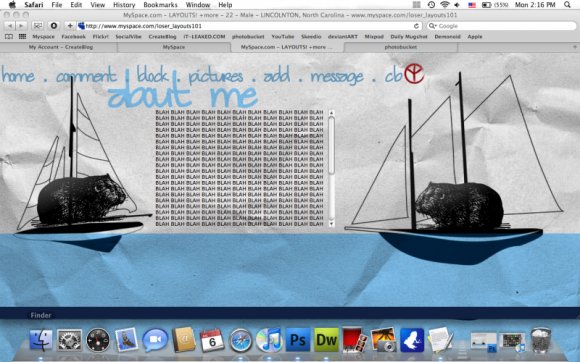Image resolution: width=580 pixels, height=362 pixels.
Task: Open iTunes in the dock
Action: point(269,340)
